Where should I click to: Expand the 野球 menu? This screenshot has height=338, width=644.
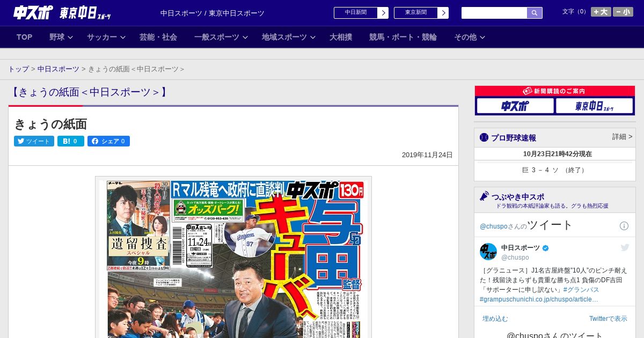click(x=61, y=37)
